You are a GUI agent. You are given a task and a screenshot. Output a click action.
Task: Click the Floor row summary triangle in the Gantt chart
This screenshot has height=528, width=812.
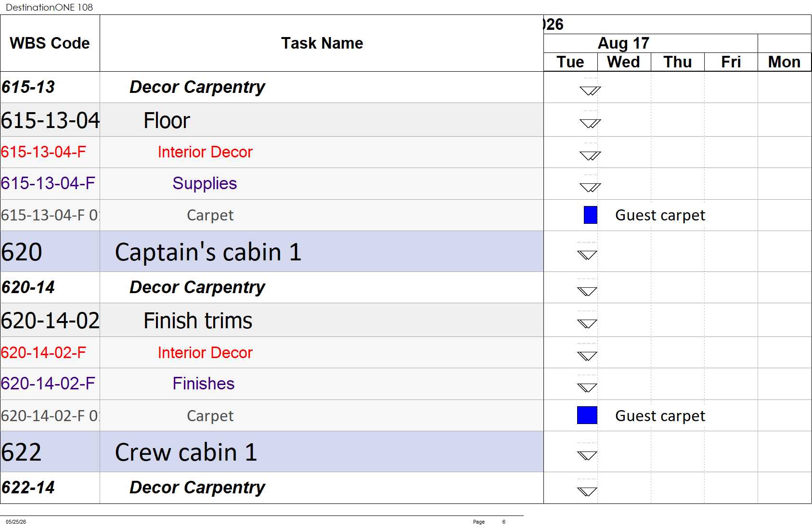590,124
